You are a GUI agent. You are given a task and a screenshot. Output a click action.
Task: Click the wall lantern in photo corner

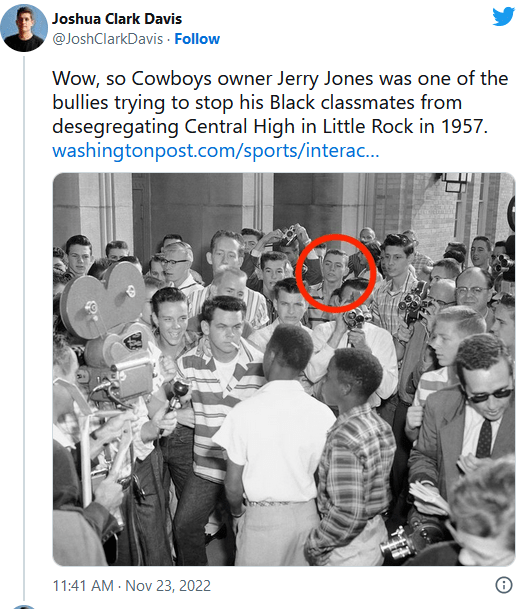coord(457,183)
